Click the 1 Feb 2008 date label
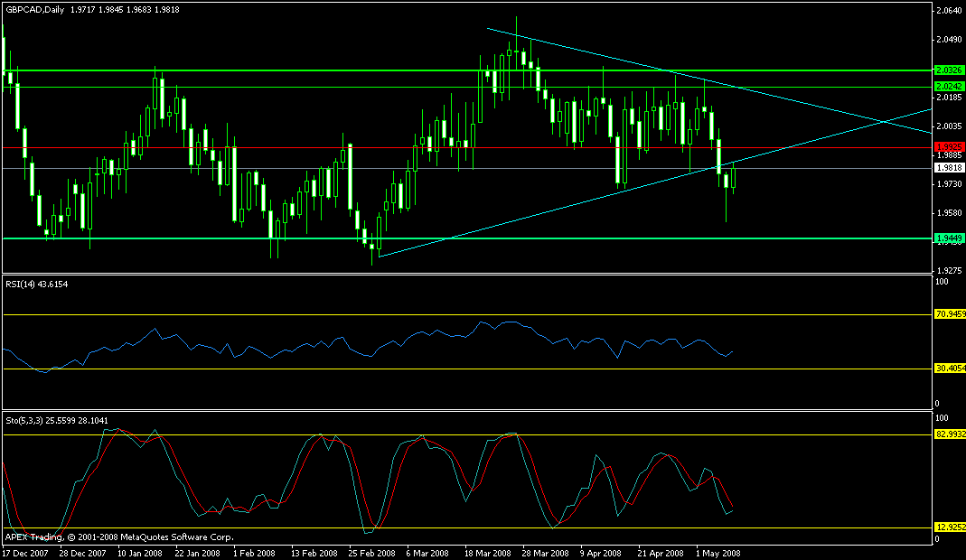966x560 pixels. pos(253,552)
